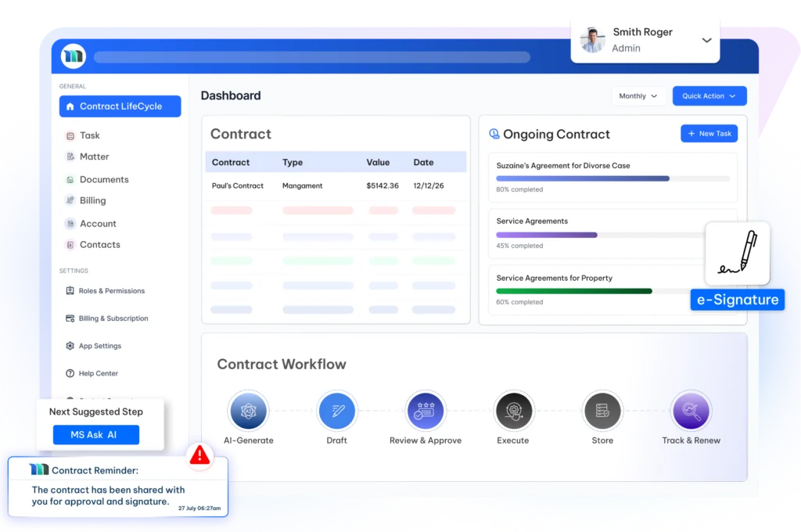Screen dimensions: 801x532
Task: Click the Draft step in Contract Workflow
Action: [x=337, y=410]
